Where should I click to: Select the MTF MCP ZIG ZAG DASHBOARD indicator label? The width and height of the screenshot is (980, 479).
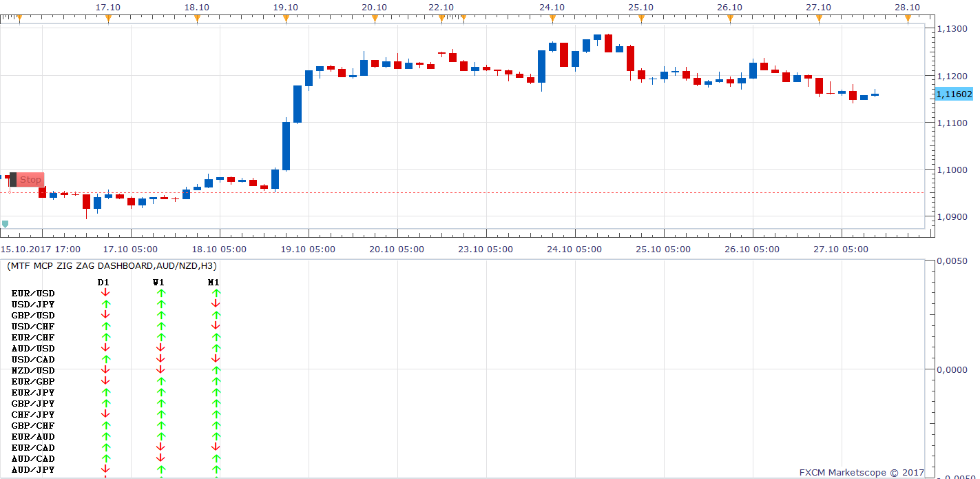[112, 265]
